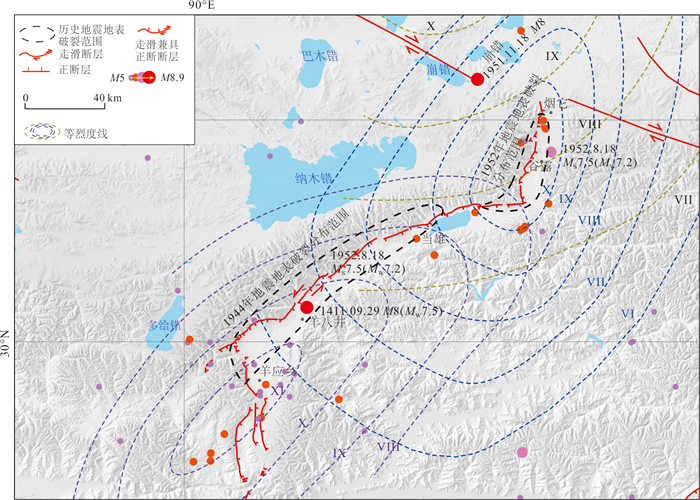
Task: Click the 历史地震地表破裂范围 legend text
Action: (92, 36)
